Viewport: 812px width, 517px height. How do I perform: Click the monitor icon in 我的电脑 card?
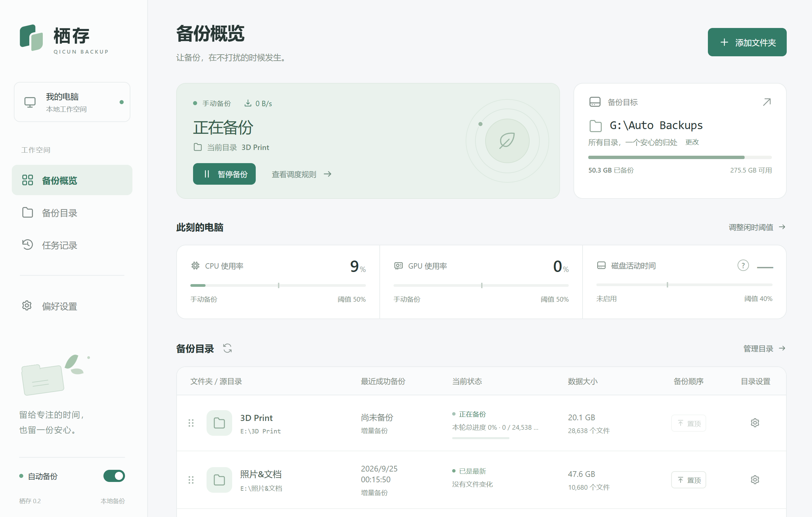tap(30, 102)
